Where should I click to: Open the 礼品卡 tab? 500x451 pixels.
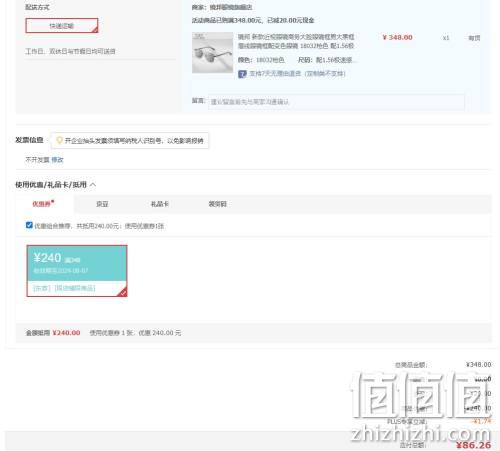[x=160, y=204]
